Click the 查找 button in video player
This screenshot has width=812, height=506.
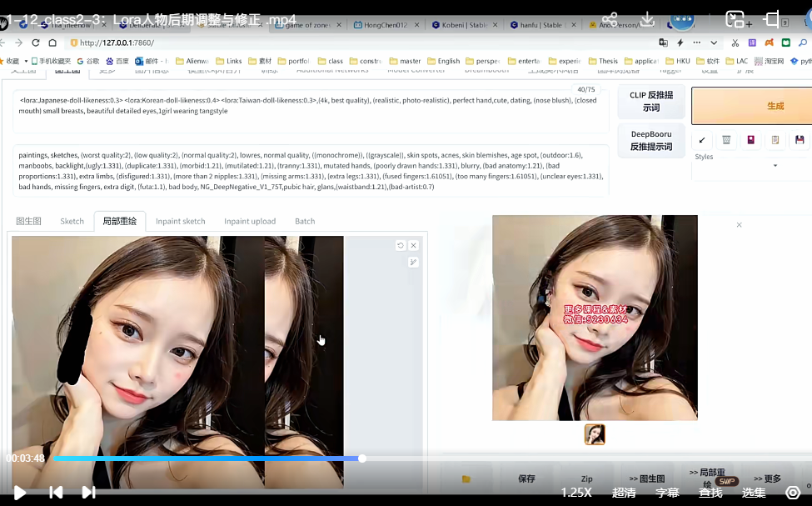[x=710, y=493]
